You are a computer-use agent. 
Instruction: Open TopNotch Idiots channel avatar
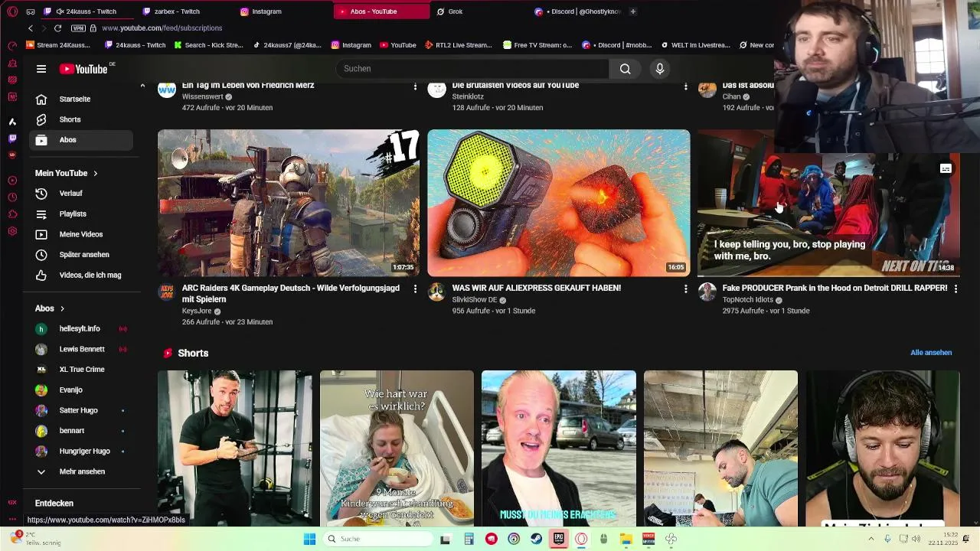pos(707,292)
